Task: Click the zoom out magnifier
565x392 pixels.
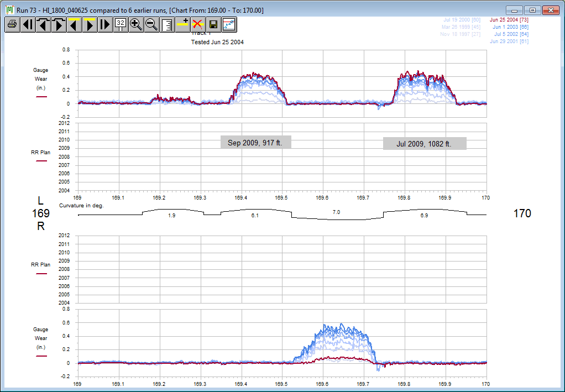Action: 151,24
